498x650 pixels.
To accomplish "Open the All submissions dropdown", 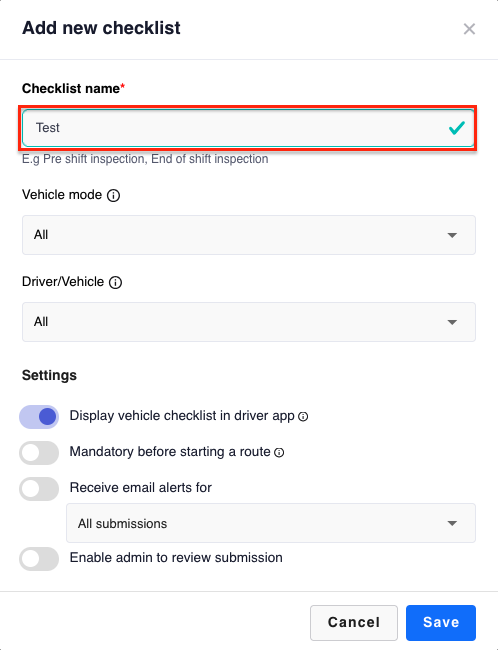I will [x=271, y=523].
